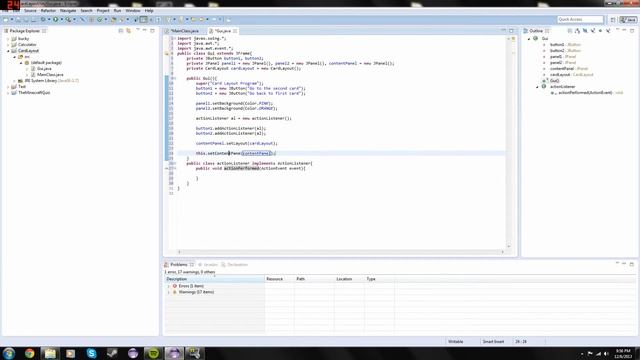
Task: Sort Problems by Location column header
Action: tap(349, 279)
